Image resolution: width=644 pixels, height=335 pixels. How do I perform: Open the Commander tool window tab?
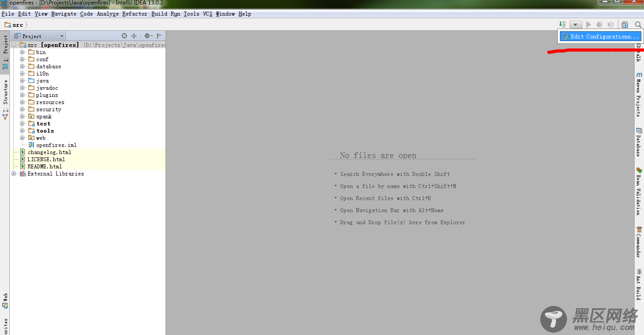639,242
